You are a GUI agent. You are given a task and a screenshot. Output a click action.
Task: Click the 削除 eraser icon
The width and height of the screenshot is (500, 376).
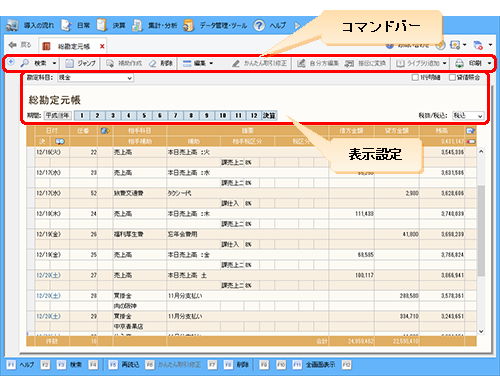coord(152,63)
